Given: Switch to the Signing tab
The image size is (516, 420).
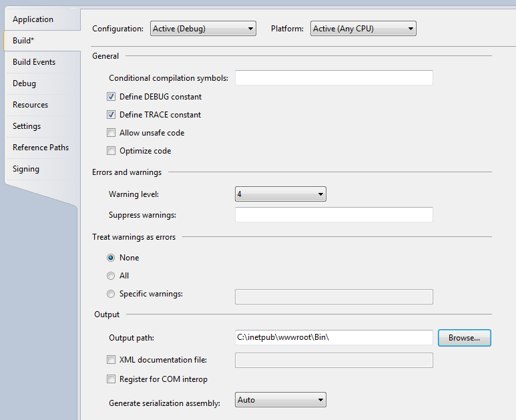Looking at the screenshot, I should tap(26, 169).
